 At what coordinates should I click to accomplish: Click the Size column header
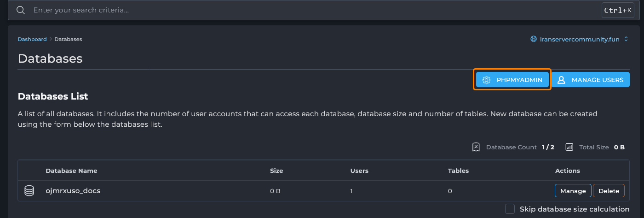(x=276, y=171)
